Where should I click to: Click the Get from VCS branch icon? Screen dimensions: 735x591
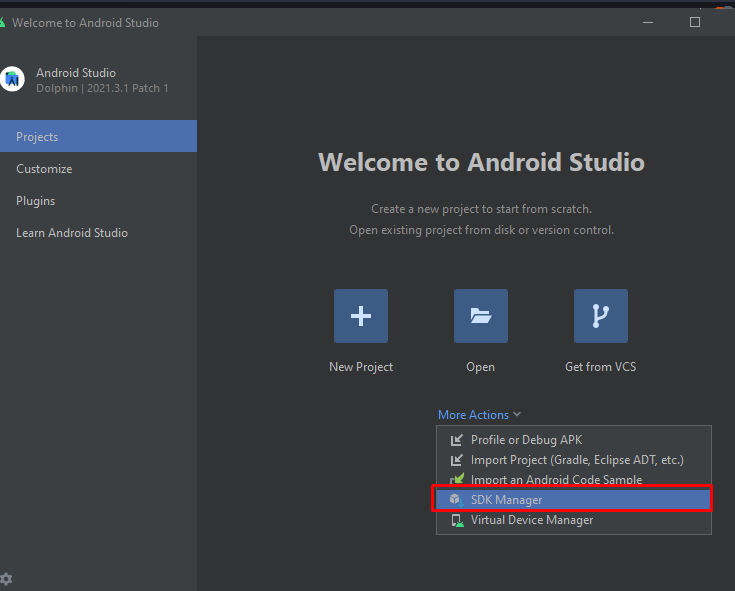[601, 316]
